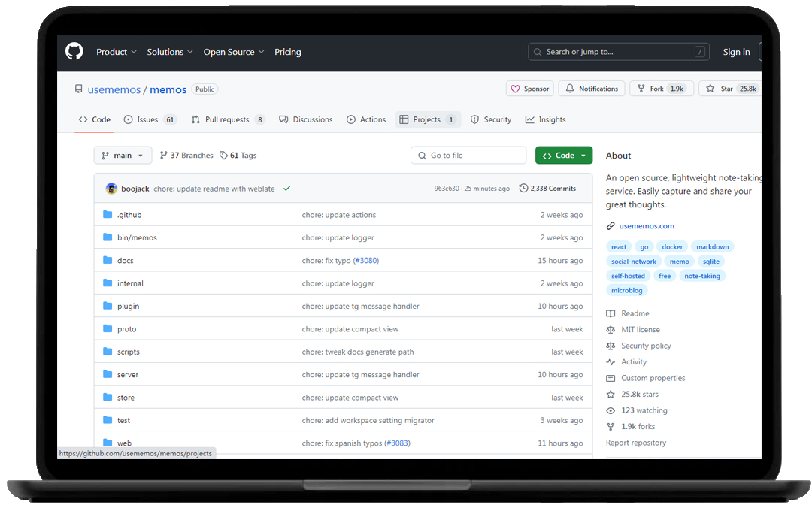Click the Sign in link

pos(736,52)
